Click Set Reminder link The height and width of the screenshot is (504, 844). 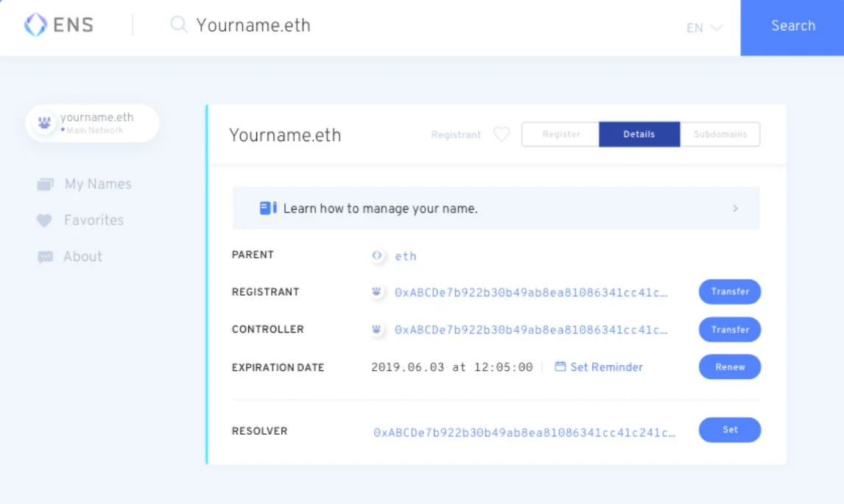606,367
